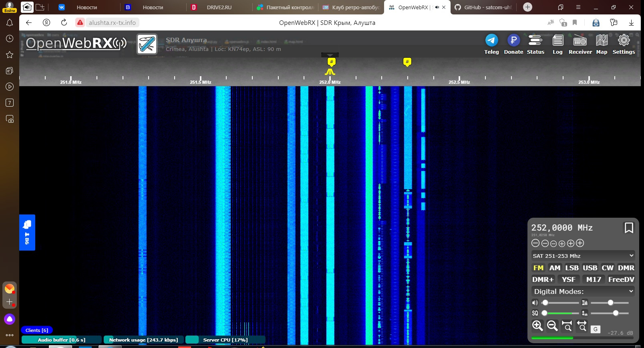Click the insecure site warning icon

80,22
